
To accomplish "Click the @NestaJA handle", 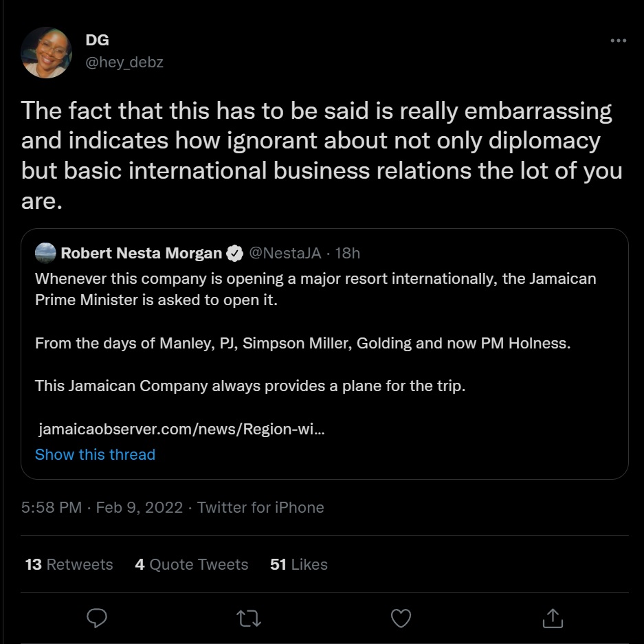I will click(285, 254).
